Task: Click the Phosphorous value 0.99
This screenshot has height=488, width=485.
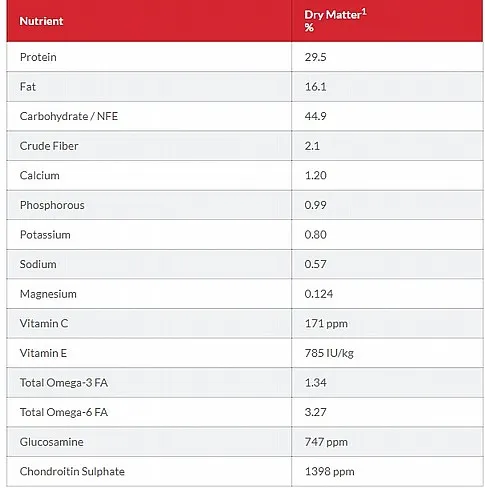Action: pyautogui.click(x=315, y=205)
